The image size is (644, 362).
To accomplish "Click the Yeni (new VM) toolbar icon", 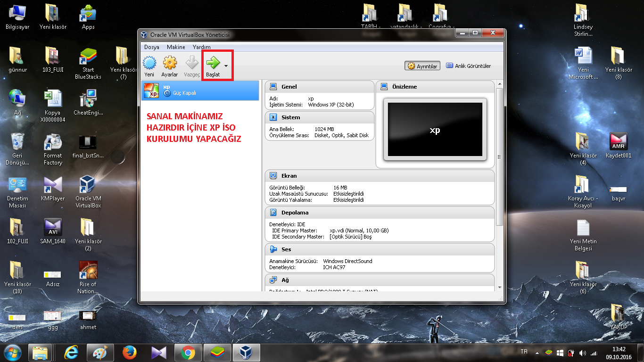I will pyautogui.click(x=149, y=66).
